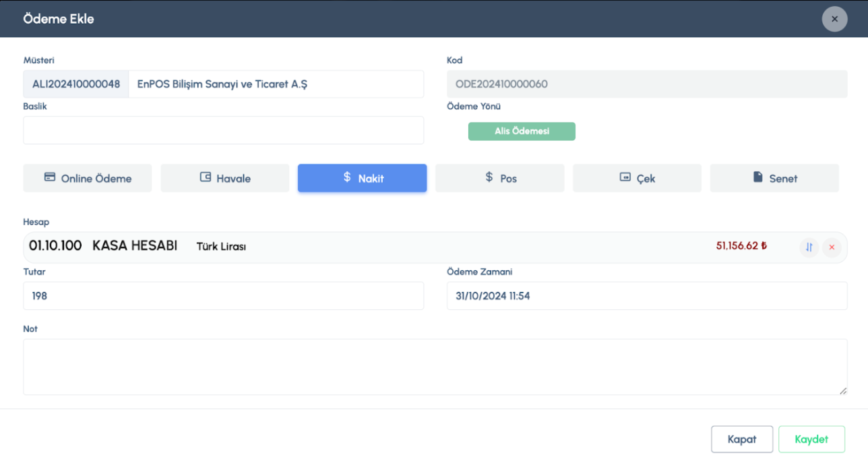Click into the Tutar amount field
Screen dimensions: 868x455
[223, 296]
